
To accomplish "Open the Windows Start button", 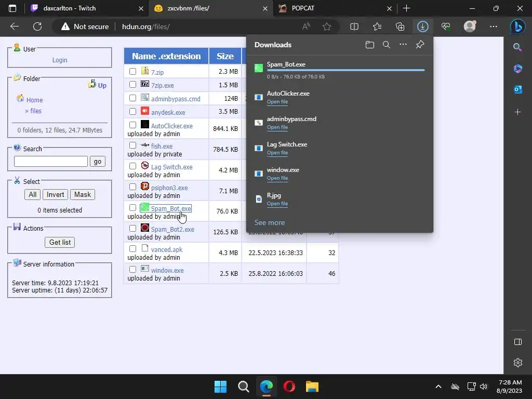I will click(x=220, y=387).
